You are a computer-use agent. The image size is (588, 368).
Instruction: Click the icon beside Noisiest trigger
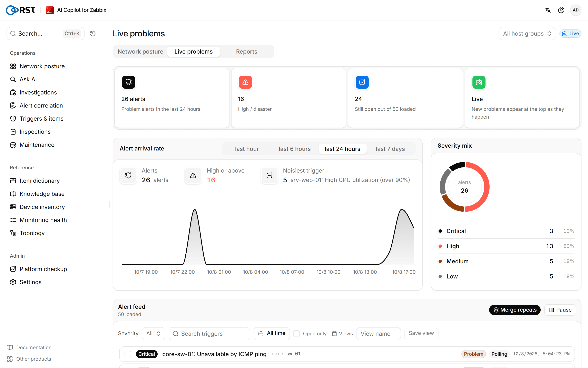pos(269,175)
